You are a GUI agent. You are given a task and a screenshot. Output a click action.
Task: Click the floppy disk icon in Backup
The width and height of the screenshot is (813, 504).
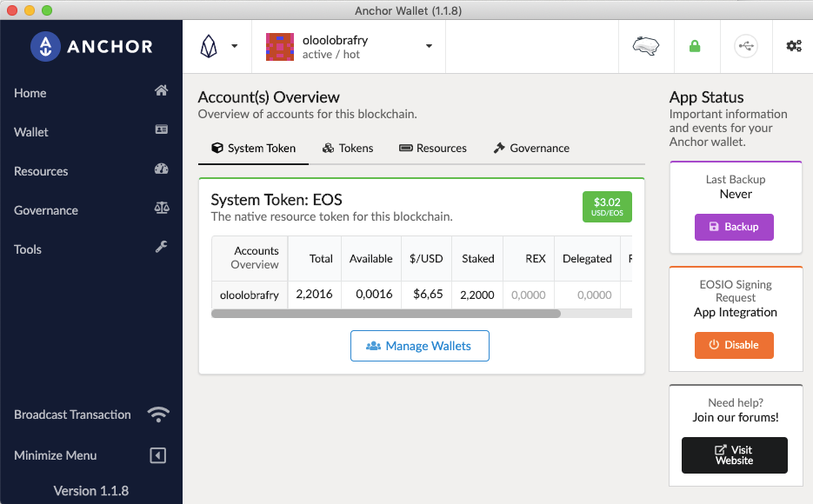pos(714,226)
